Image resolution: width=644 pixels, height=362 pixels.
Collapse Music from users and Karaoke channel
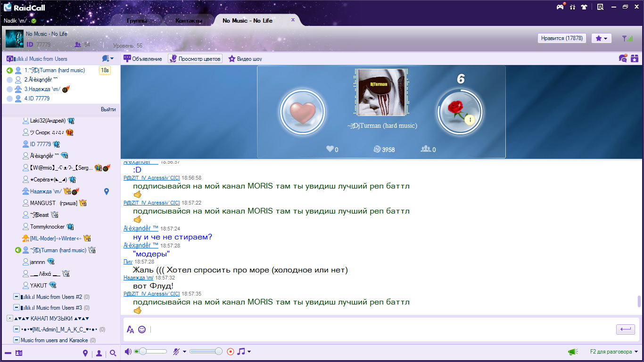17,340
